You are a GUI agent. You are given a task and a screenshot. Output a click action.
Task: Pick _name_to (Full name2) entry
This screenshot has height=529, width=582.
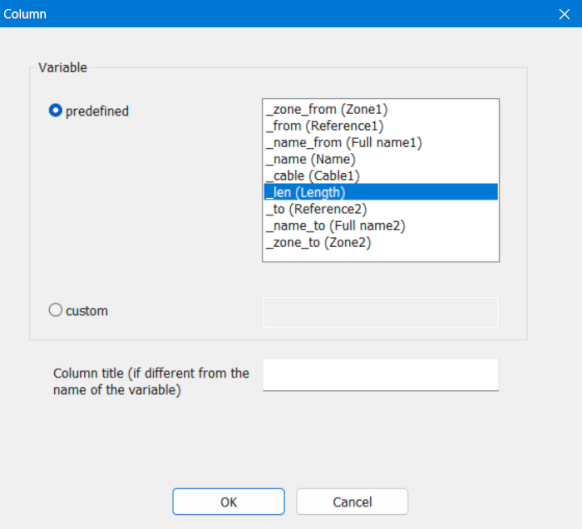pyautogui.click(x=381, y=226)
